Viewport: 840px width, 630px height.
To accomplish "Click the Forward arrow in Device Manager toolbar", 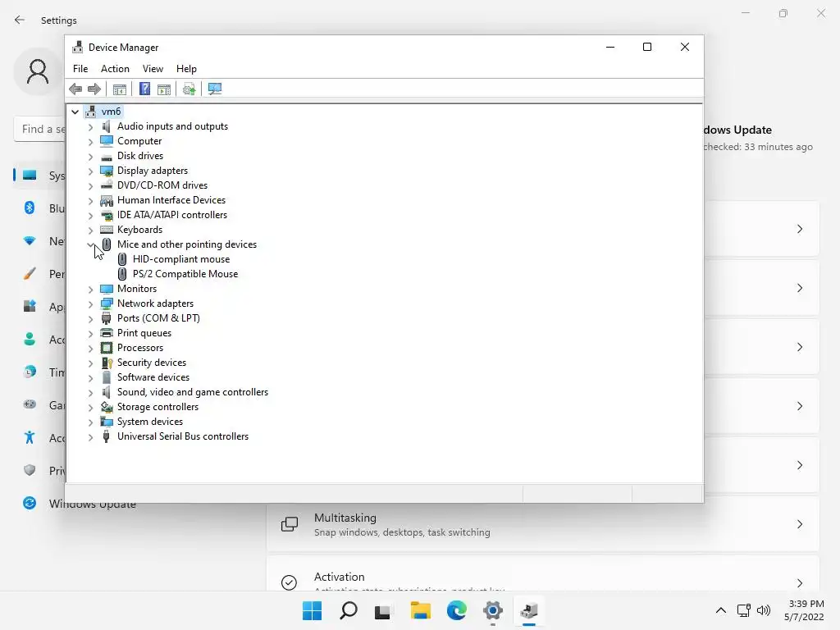I will [x=94, y=89].
